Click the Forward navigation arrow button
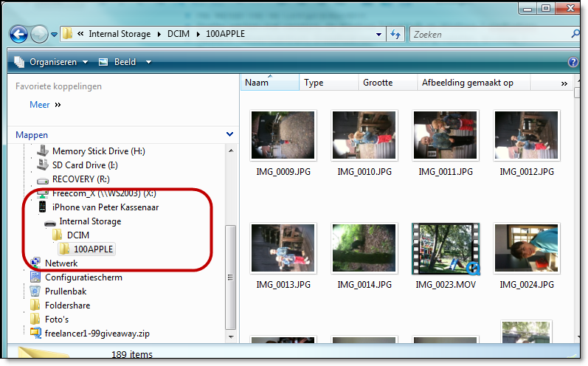This screenshot has height=366, width=588. pos(39,35)
